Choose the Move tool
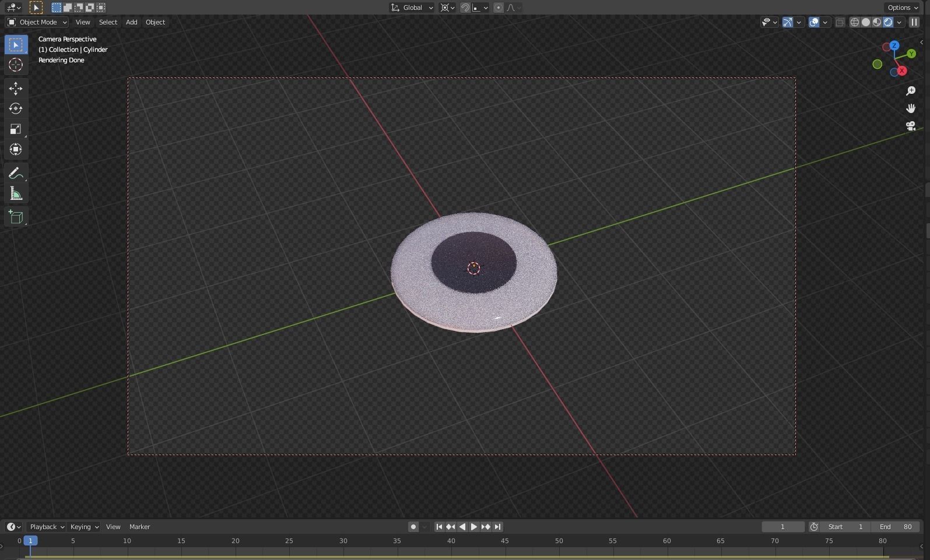The image size is (930, 560). 16,88
